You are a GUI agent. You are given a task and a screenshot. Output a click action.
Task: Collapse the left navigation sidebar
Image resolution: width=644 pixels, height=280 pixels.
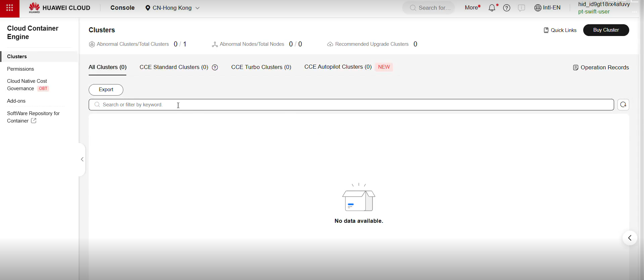tap(82, 160)
